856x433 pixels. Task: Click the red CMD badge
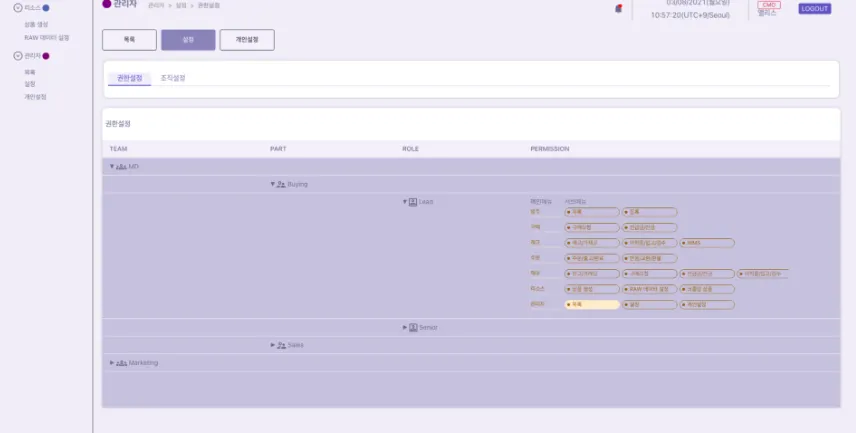click(769, 5)
